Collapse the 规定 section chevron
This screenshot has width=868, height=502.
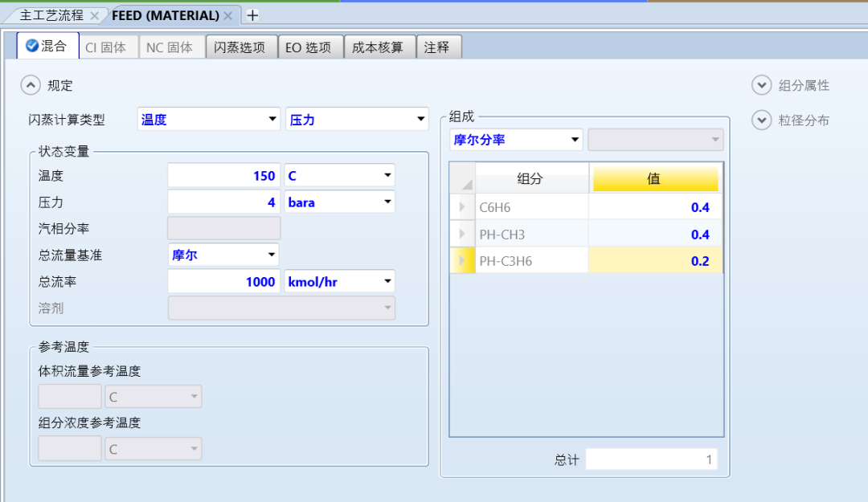(x=30, y=85)
